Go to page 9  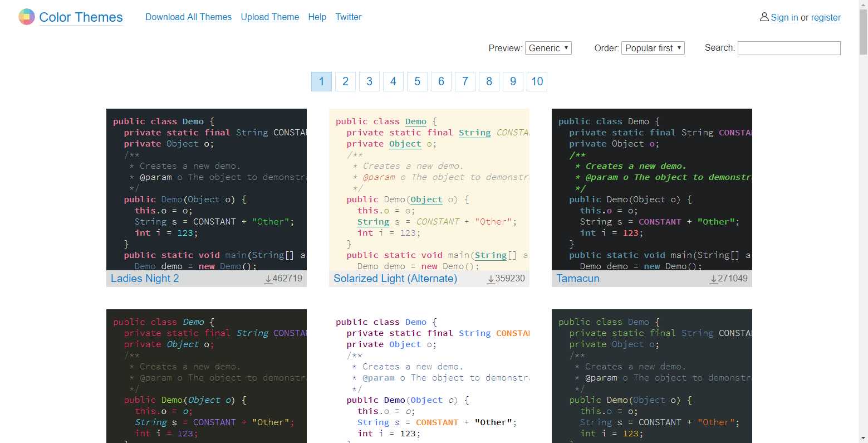tap(513, 81)
